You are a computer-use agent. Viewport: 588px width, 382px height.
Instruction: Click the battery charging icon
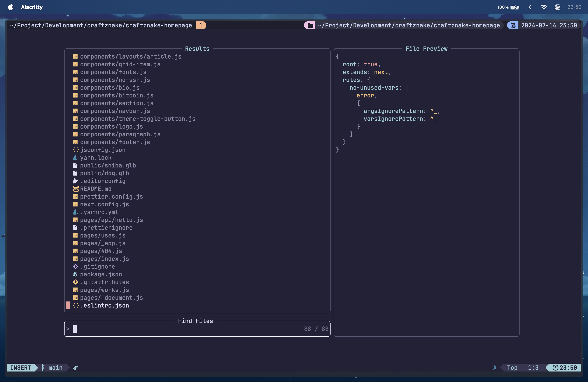click(515, 7)
